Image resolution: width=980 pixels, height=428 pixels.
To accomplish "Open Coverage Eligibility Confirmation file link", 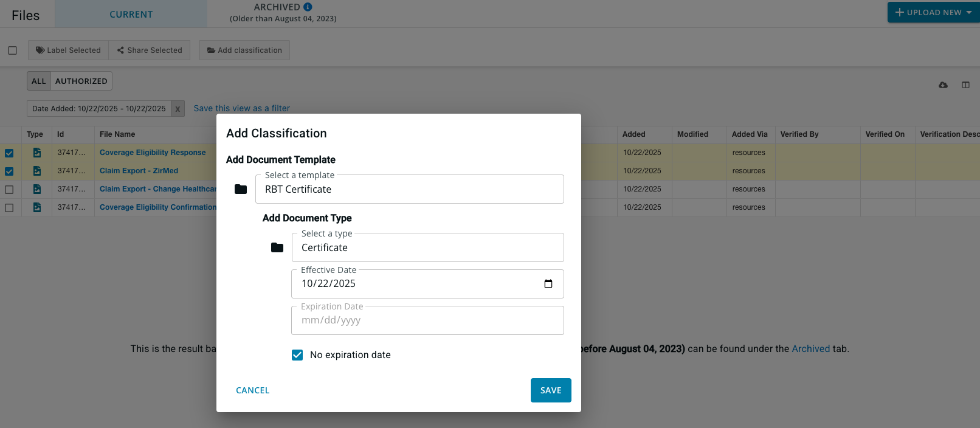I will pos(158,207).
